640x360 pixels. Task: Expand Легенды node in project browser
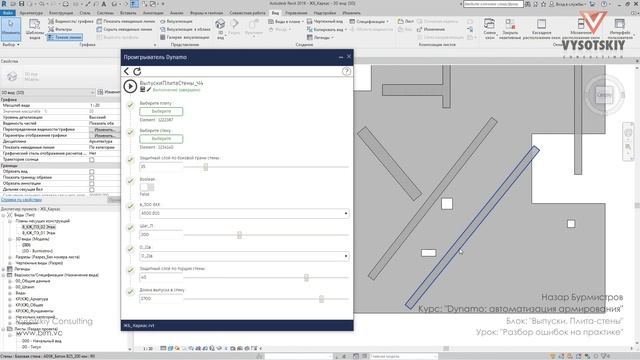click(x=4, y=269)
